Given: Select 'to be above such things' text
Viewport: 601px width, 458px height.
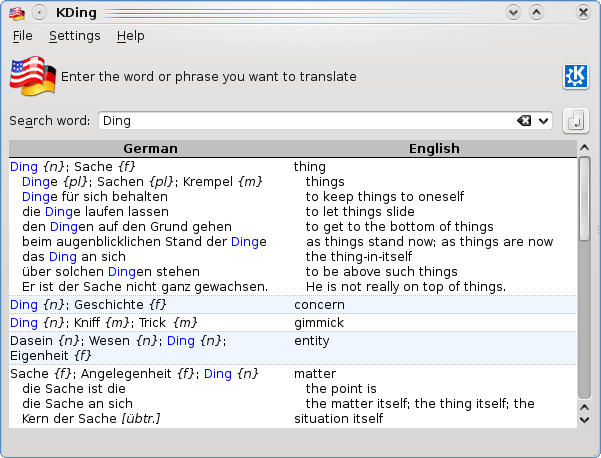Looking at the screenshot, I should click(x=381, y=271).
